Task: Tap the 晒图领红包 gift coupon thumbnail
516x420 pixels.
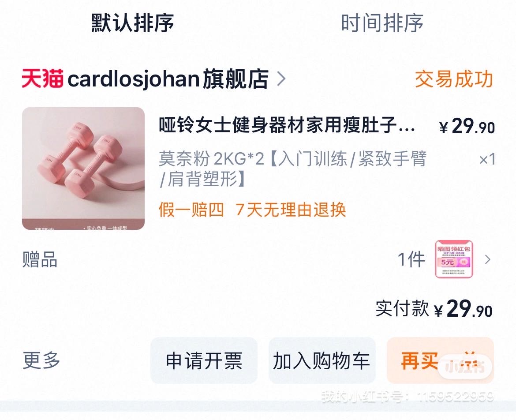Action: 454,259
